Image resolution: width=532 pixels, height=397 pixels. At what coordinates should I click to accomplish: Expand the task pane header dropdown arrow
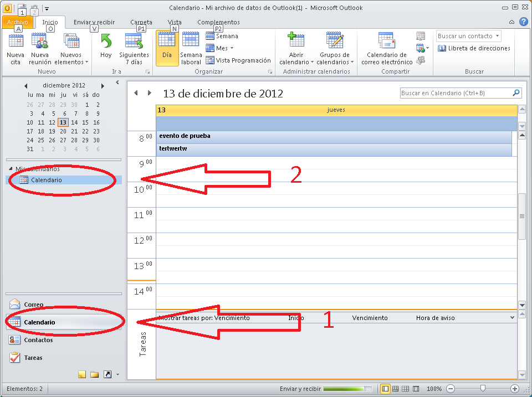pos(512,318)
